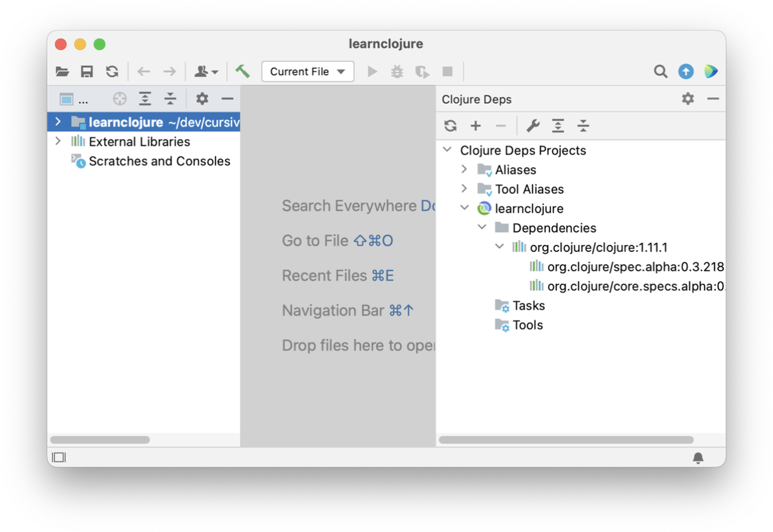
Task: Click Project panel horizontal scrollbar
Action: pos(100,440)
